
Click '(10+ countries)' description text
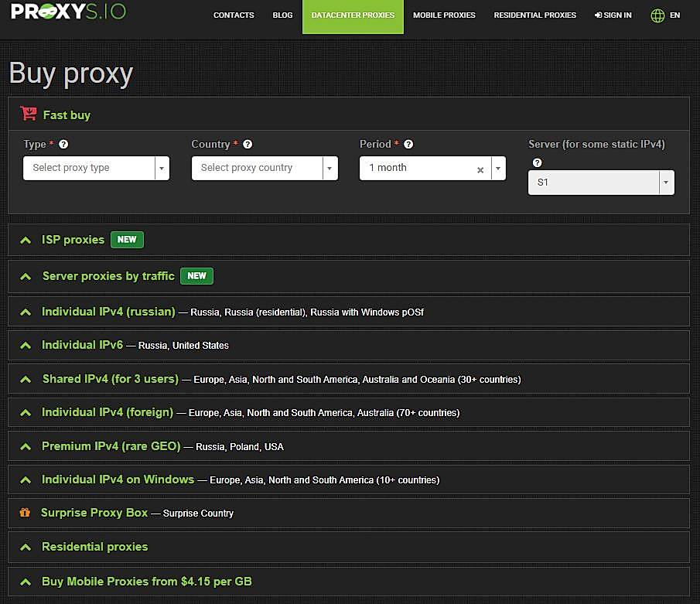(408, 480)
